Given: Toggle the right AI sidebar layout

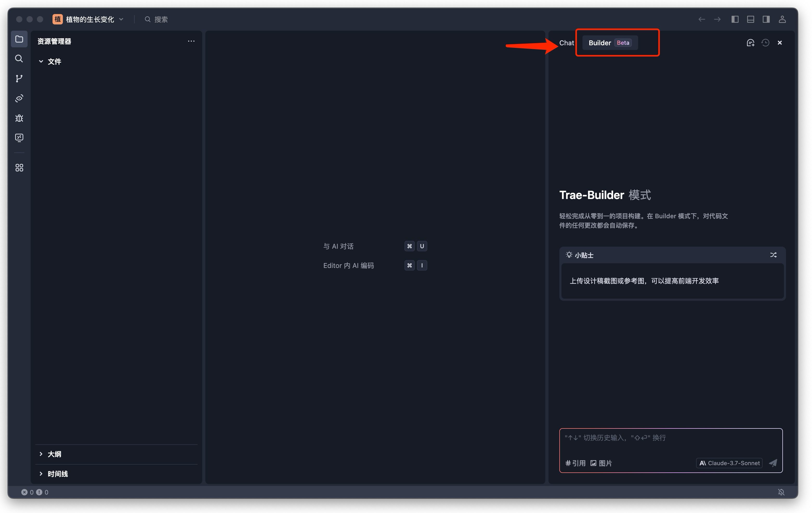Looking at the screenshot, I should (x=766, y=19).
